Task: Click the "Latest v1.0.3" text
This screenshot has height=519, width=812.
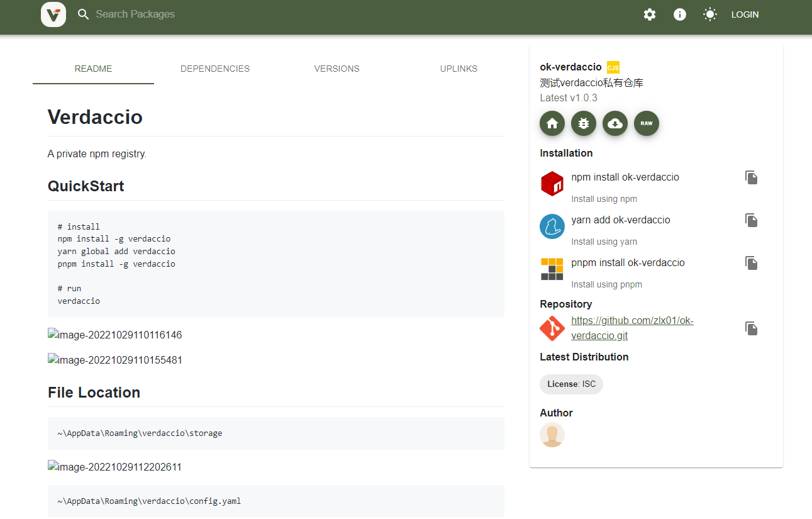Action: tap(569, 98)
